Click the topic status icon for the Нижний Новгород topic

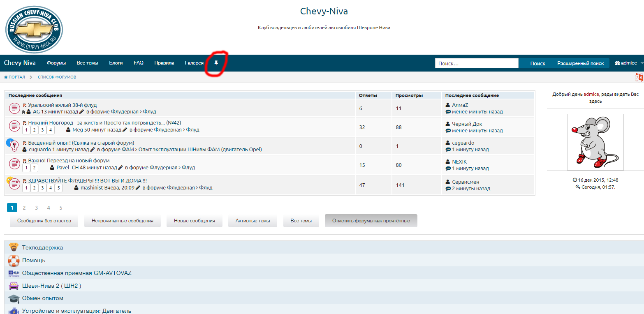coord(14,126)
